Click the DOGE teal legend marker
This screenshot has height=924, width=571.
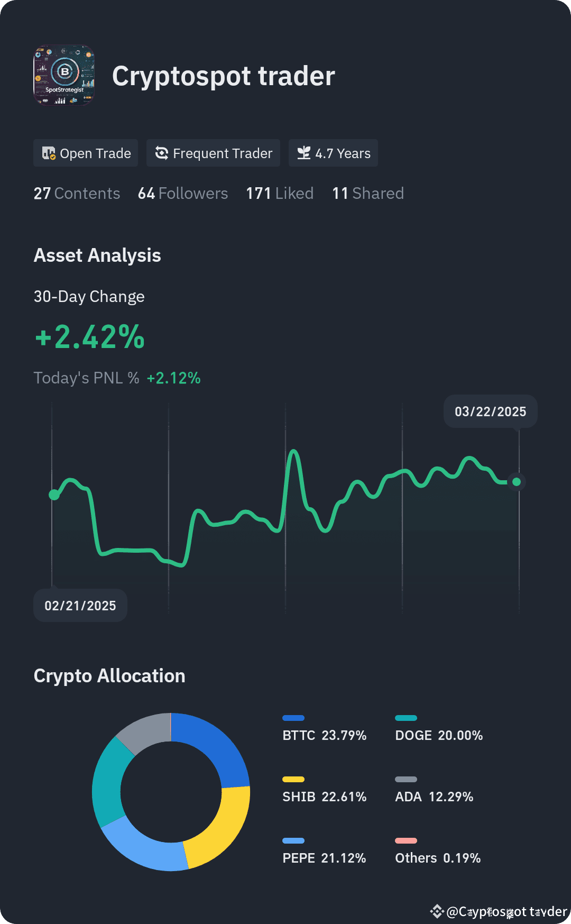point(406,718)
